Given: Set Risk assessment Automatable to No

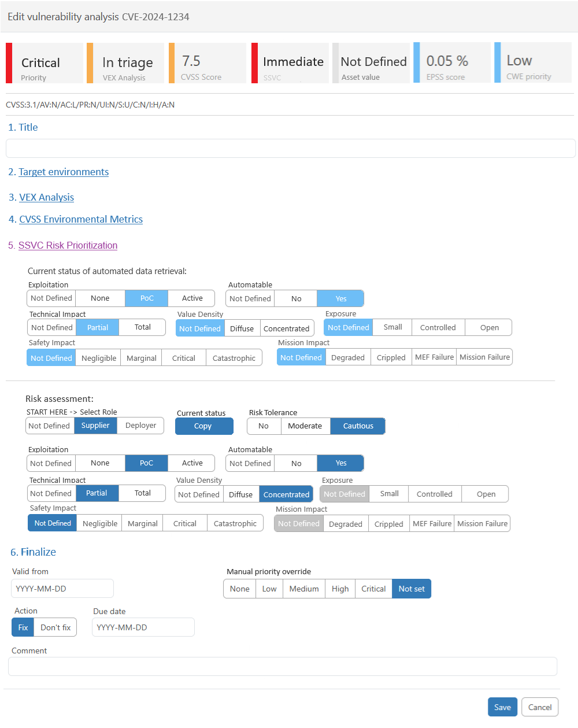Looking at the screenshot, I should (297, 463).
